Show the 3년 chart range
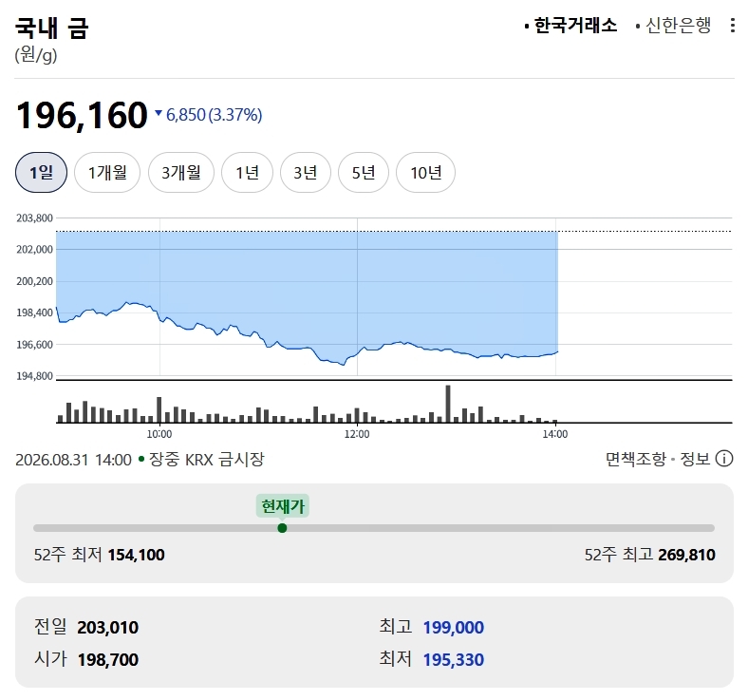Viewport: 748px width, 700px height. (x=306, y=172)
